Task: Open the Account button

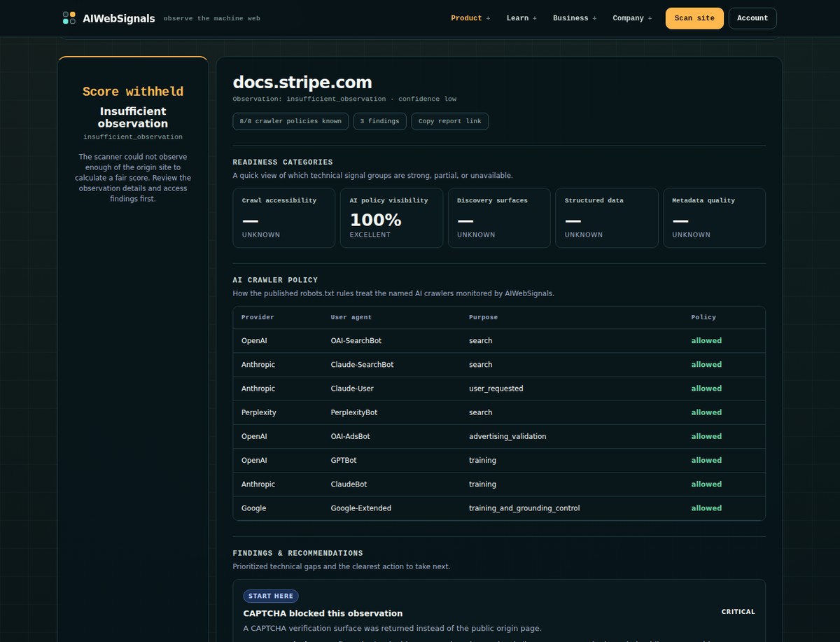Action: click(752, 18)
